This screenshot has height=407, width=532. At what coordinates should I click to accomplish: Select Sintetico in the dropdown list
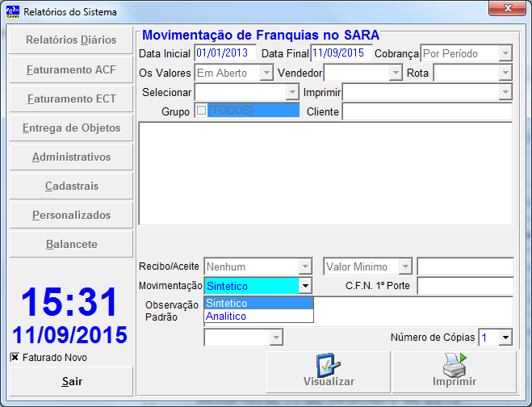point(258,303)
